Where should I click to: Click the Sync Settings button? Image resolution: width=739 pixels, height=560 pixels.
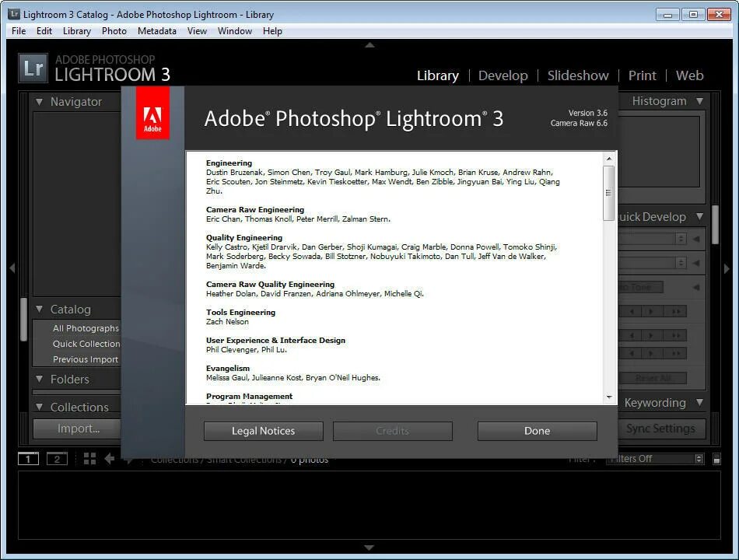(x=662, y=429)
